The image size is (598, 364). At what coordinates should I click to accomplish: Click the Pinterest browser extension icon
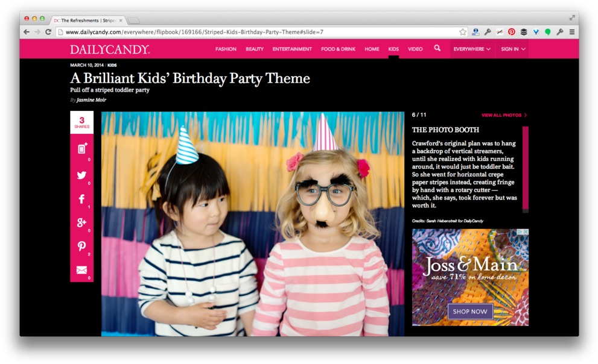coord(511,32)
